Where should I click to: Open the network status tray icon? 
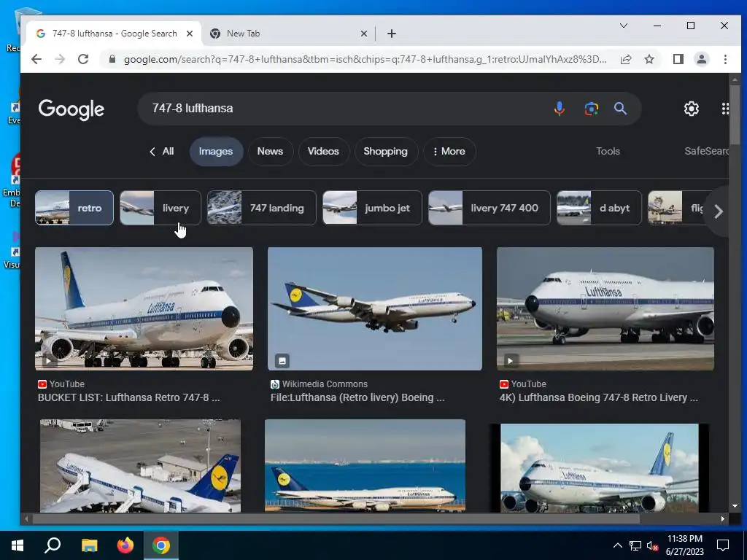point(635,545)
